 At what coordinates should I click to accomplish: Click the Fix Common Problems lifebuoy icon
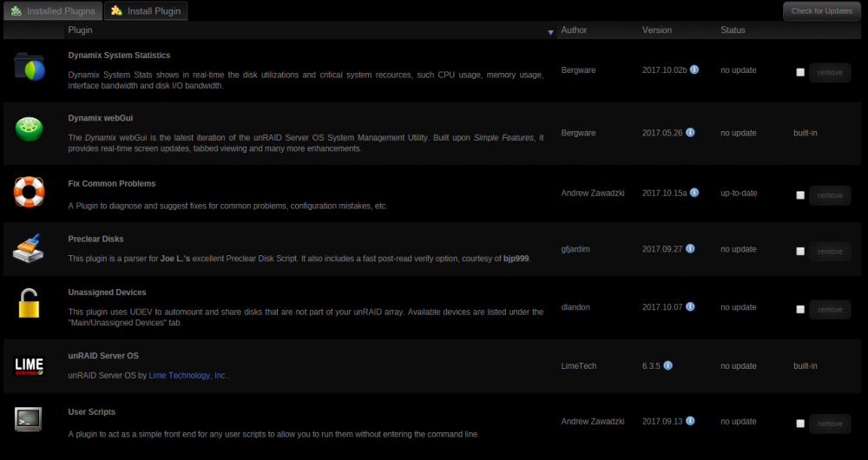[x=29, y=192]
